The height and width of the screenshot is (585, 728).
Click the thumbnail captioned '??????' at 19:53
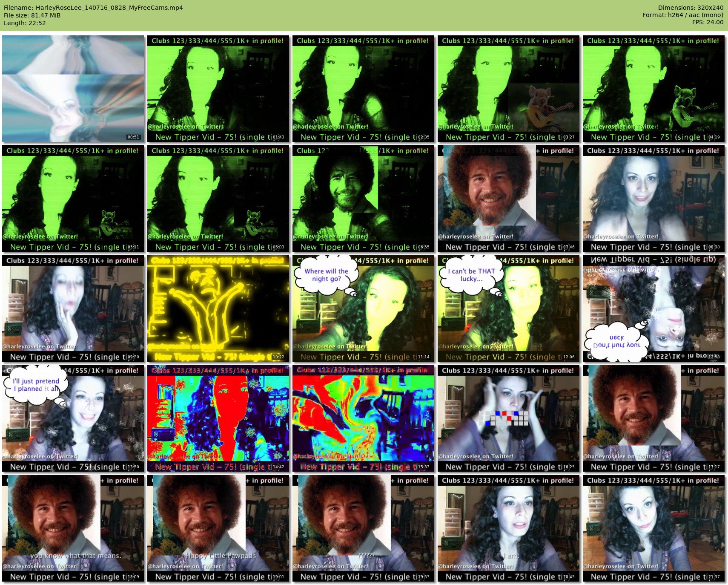[x=363, y=528]
